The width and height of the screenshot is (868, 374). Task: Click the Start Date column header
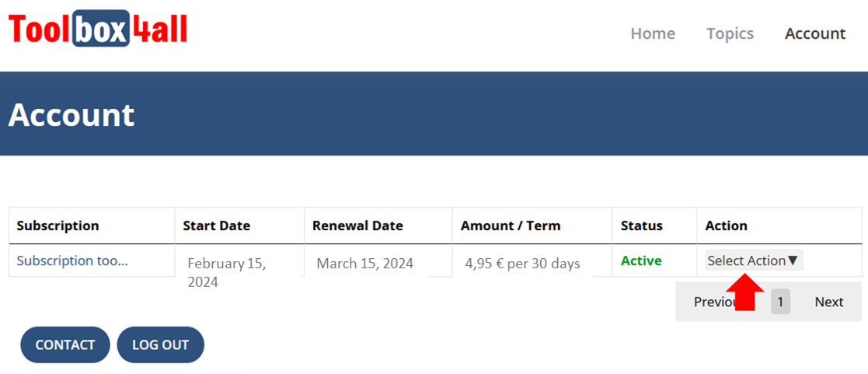click(x=217, y=225)
